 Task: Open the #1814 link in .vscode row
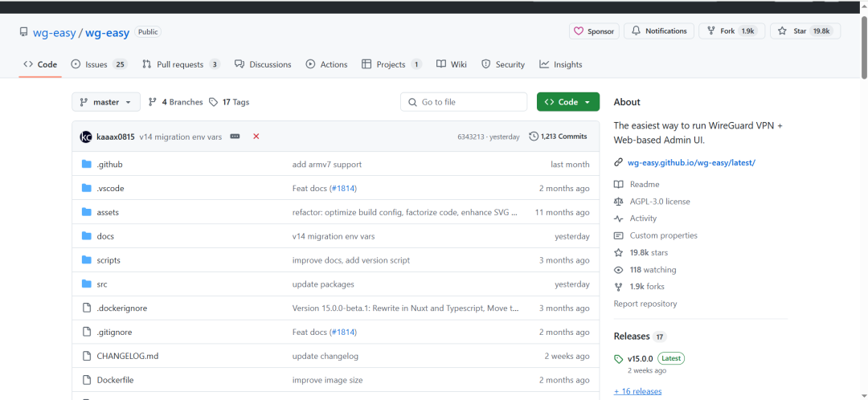pyautogui.click(x=342, y=189)
